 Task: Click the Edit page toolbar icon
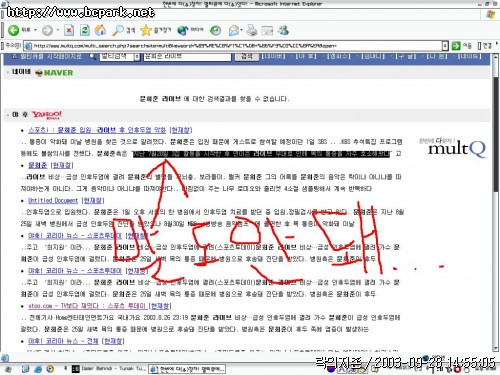(x=267, y=31)
